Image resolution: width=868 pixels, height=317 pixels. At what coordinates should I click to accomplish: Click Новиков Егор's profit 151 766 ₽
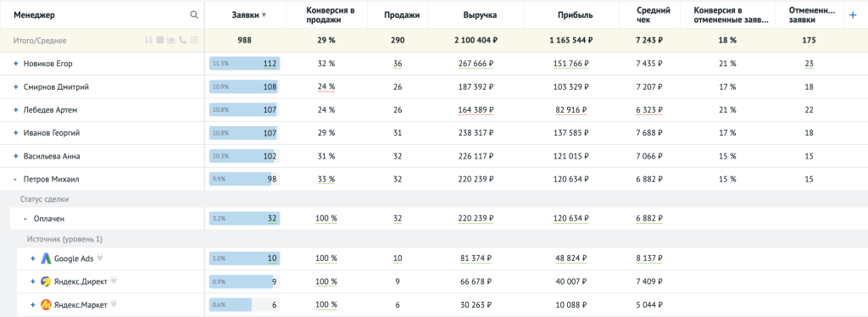[571, 64]
